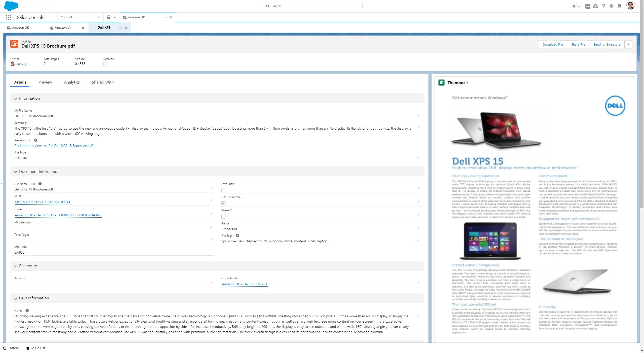The image size is (644, 353).
Task: Collapse the Document Information section
Action: pos(16,172)
